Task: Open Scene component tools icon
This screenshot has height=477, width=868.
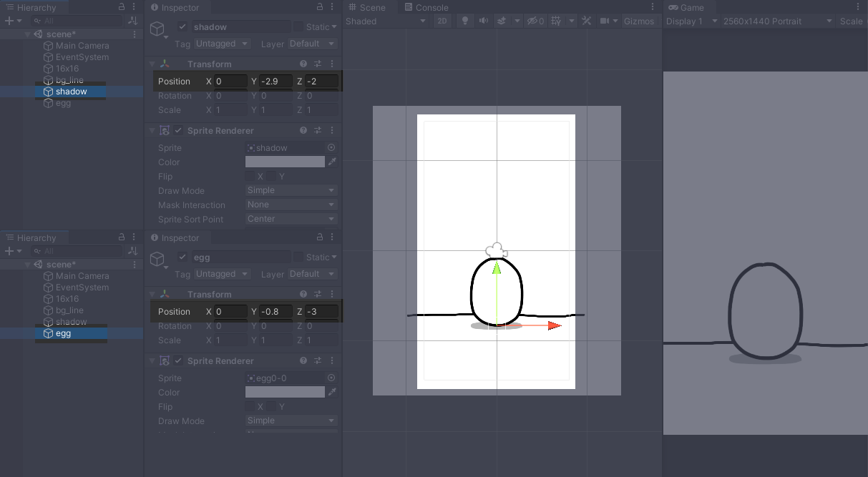Action: click(x=587, y=21)
